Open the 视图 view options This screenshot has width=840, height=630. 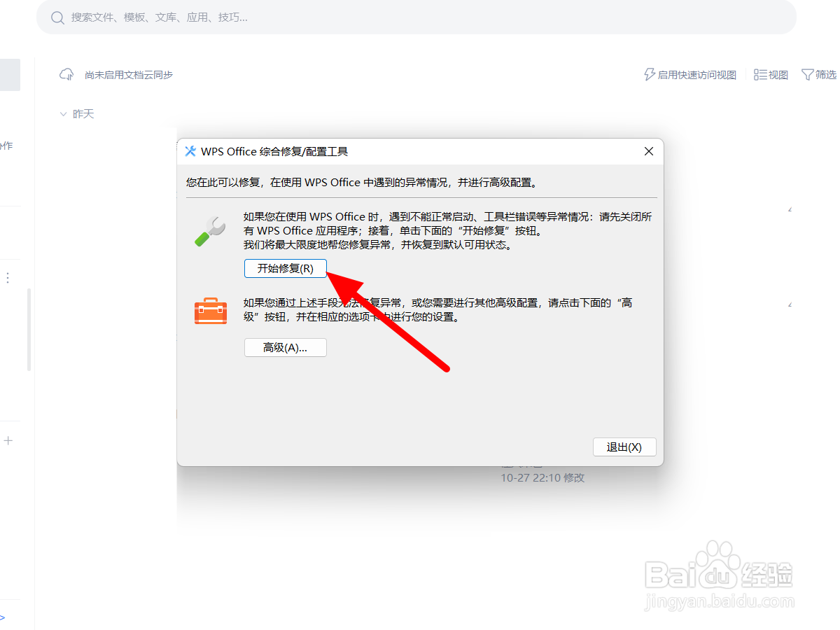tap(771, 74)
